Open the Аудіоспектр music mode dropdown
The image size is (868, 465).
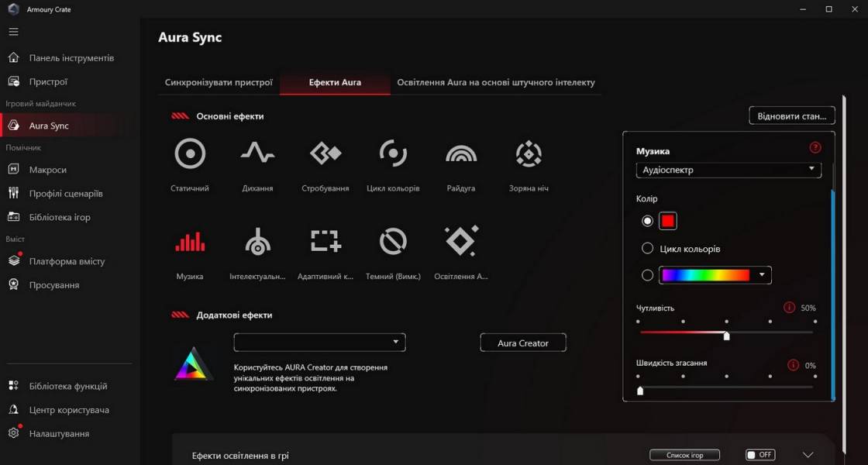click(728, 170)
